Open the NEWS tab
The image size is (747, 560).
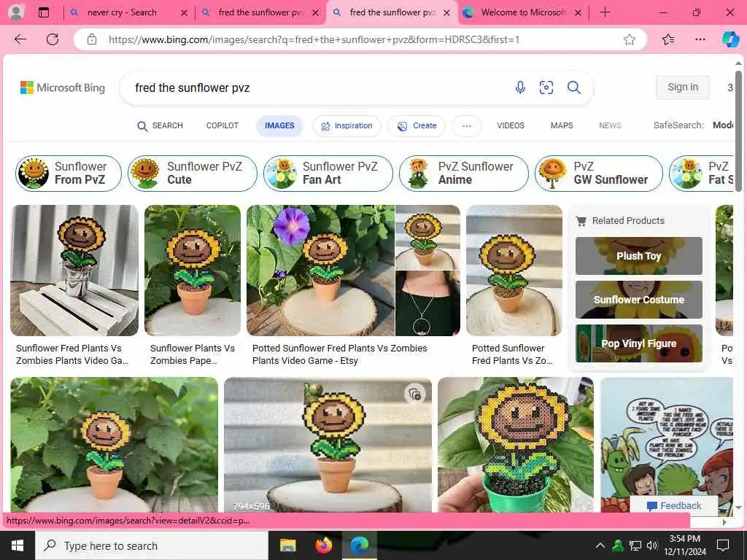click(x=610, y=125)
